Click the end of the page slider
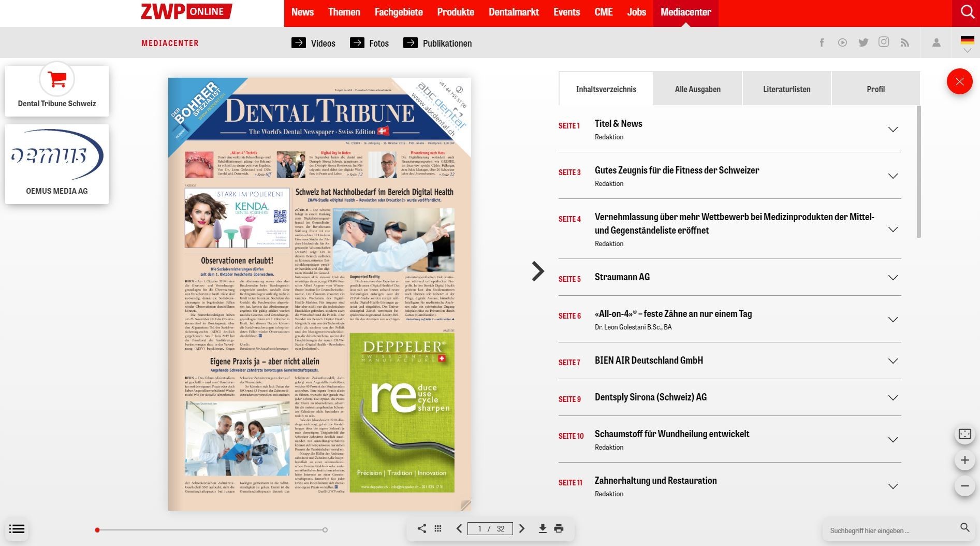The height and width of the screenshot is (546, 980). 325,530
